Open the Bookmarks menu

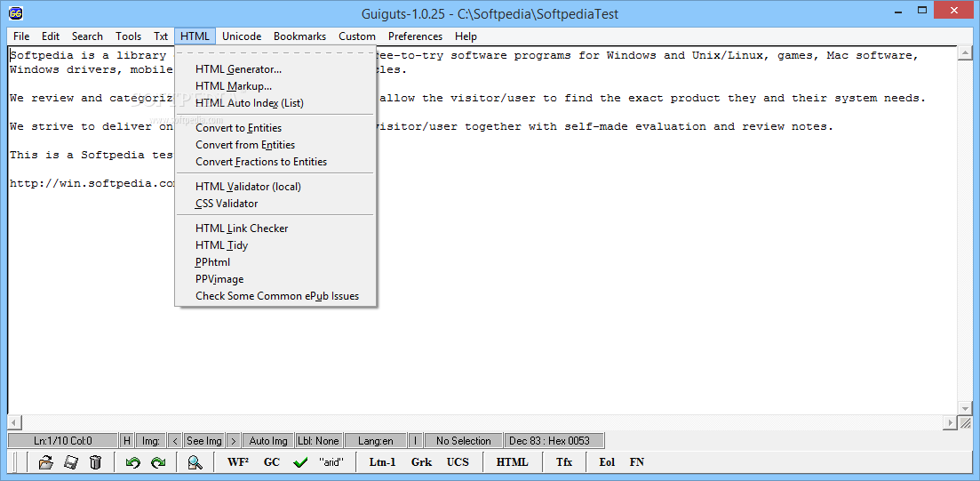pyautogui.click(x=300, y=36)
